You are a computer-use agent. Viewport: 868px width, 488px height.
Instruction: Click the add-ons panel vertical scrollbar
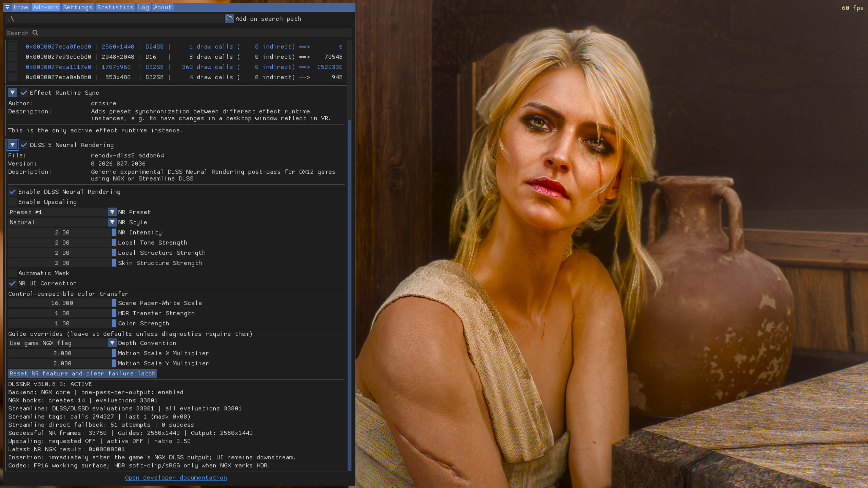(x=350, y=295)
